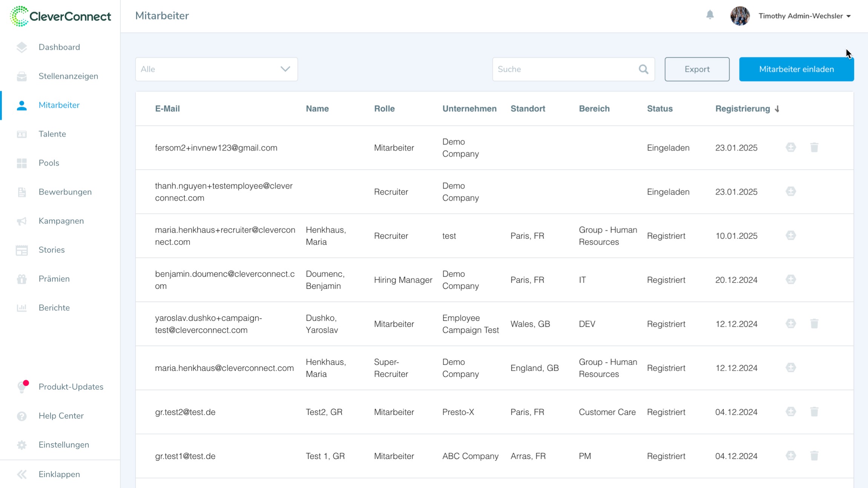The height and width of the screenshot is (488, 868).
Task: Click the Export button
Action: [x=696, y=69]
